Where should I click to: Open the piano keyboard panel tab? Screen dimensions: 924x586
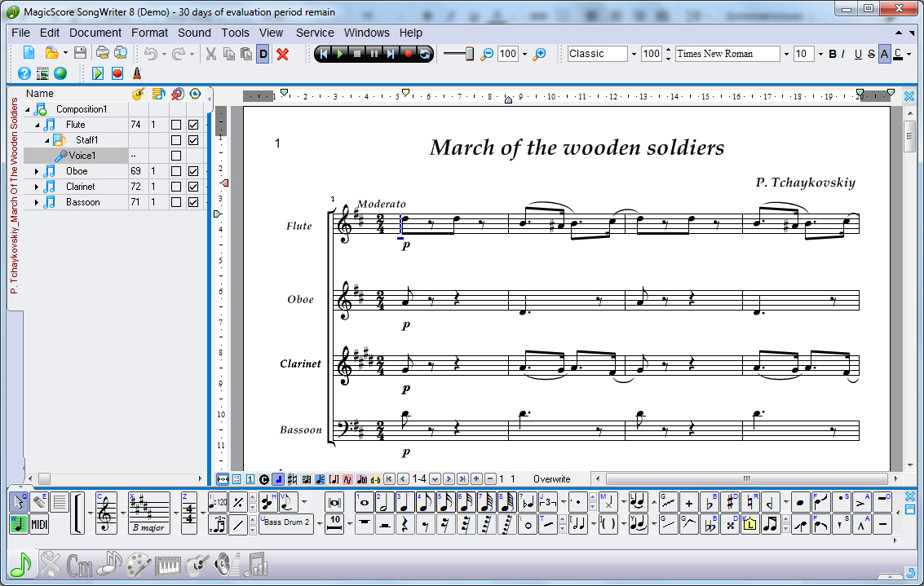168,565
